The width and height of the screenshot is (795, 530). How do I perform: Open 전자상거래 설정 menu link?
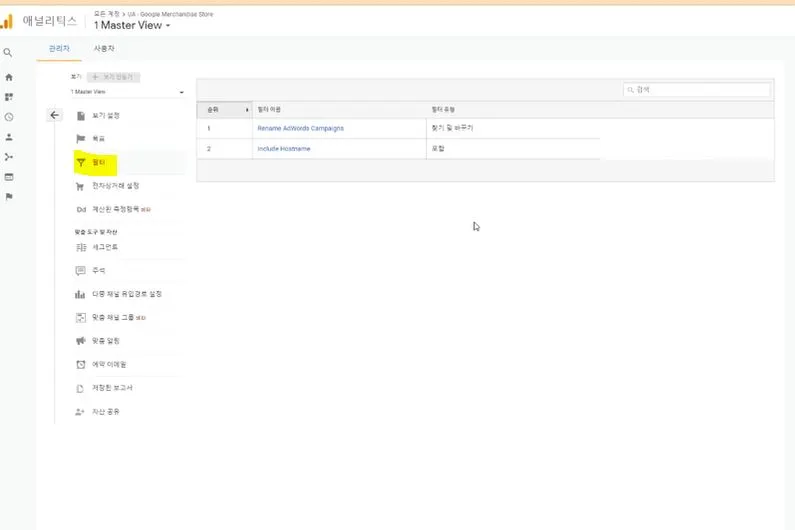tap(116, 186)
